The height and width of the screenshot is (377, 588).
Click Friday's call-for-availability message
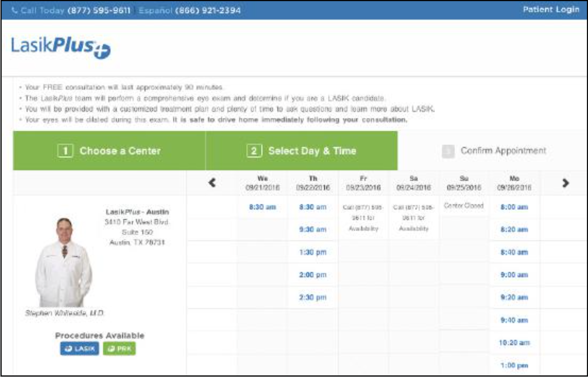tap(363, 218)
